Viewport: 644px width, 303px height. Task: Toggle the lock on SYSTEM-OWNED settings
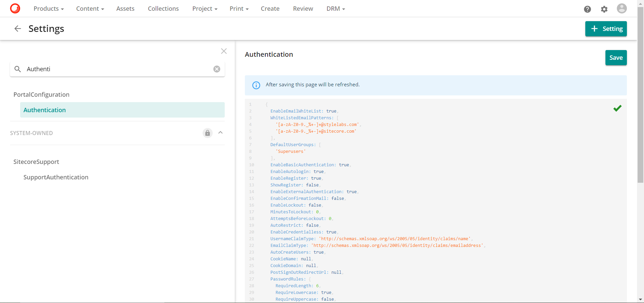click(x=207, y=133)
